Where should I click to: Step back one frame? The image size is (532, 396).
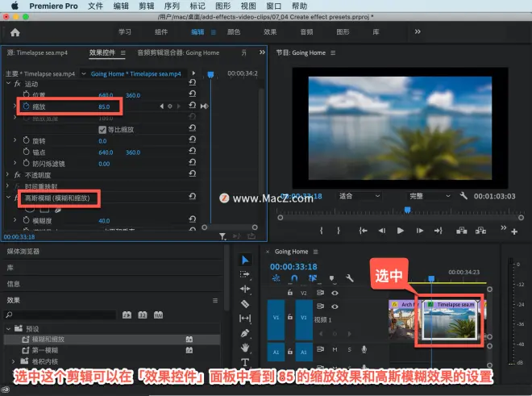382,231
